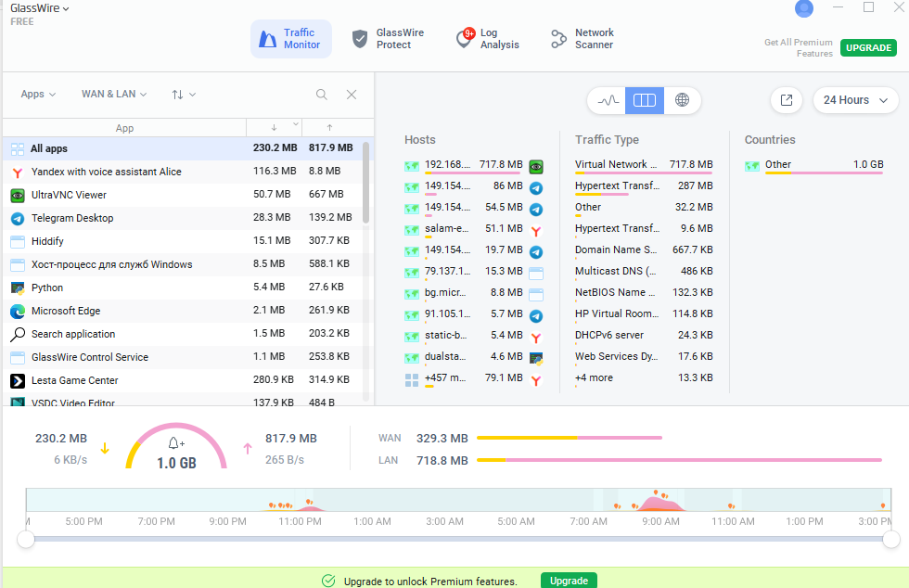Sort by download column arrow header
This screenshot has height=588, width=909.
[x=274, y=128]
